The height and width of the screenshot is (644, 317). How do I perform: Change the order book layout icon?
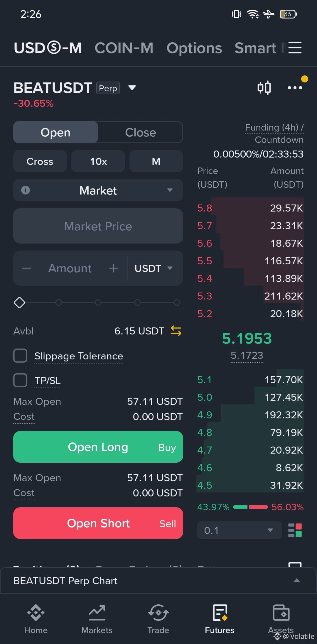295,530
